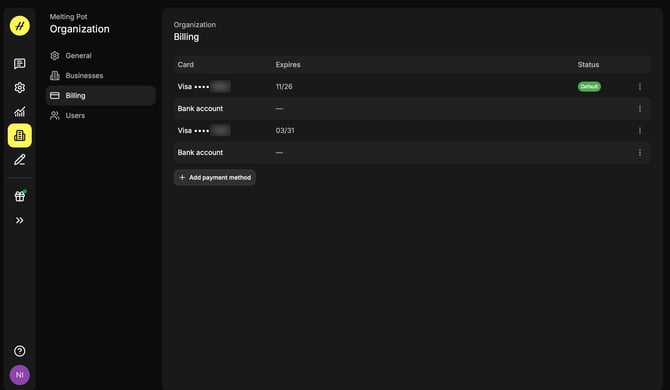Go to Users section
The height and width of the screenshot is (390, 670).
[x=100, y=115]
